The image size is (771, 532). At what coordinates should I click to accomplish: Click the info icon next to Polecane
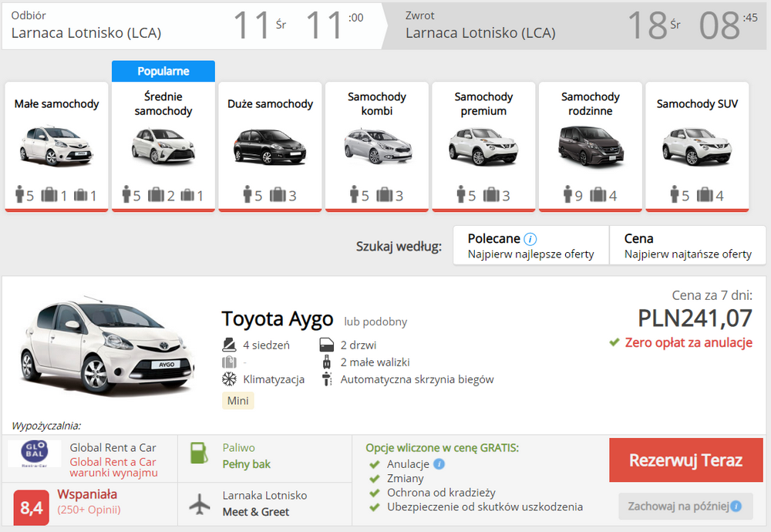point(530,239)
